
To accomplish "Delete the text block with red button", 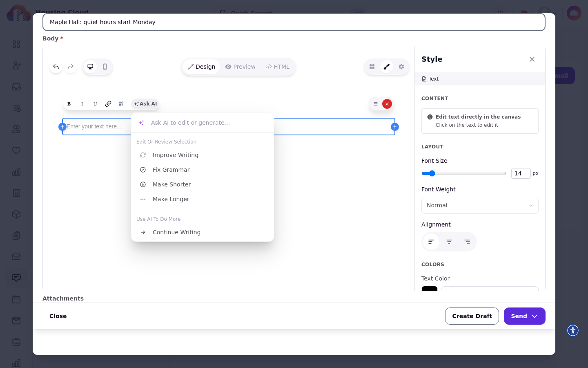I will 387,104.
